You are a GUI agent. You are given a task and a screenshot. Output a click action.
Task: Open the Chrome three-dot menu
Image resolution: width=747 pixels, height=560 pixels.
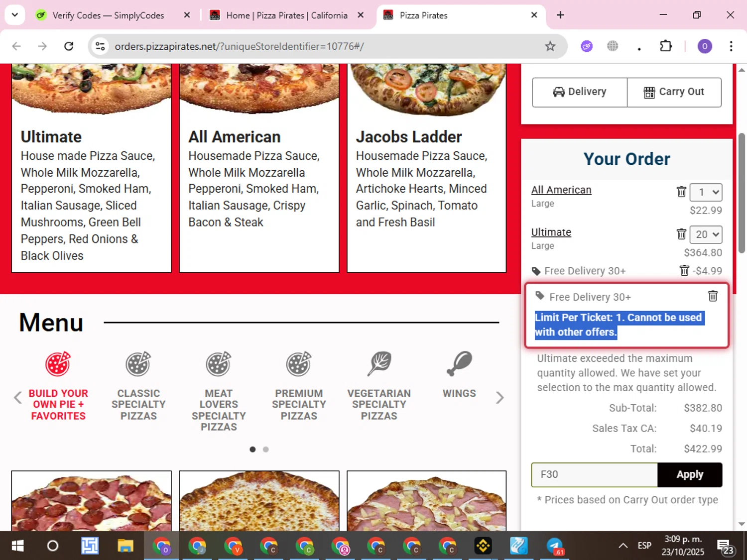coord(731,46)
